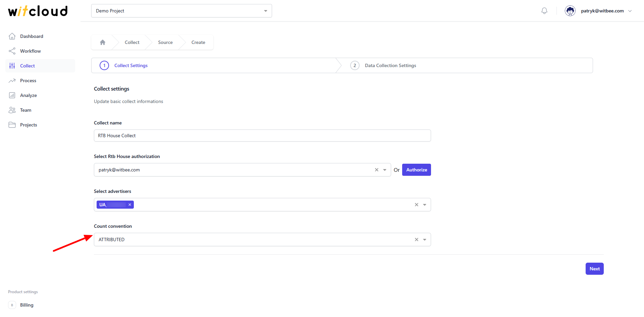
Task: Open Dashboard in the sidebar
Action: pyautogui.click(x=32, y=36)
